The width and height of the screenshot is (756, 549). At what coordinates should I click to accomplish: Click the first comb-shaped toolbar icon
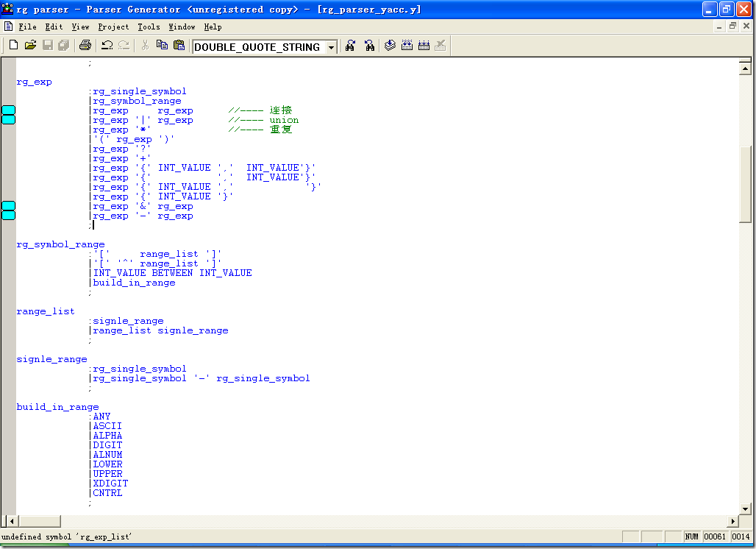pos(407,46)
